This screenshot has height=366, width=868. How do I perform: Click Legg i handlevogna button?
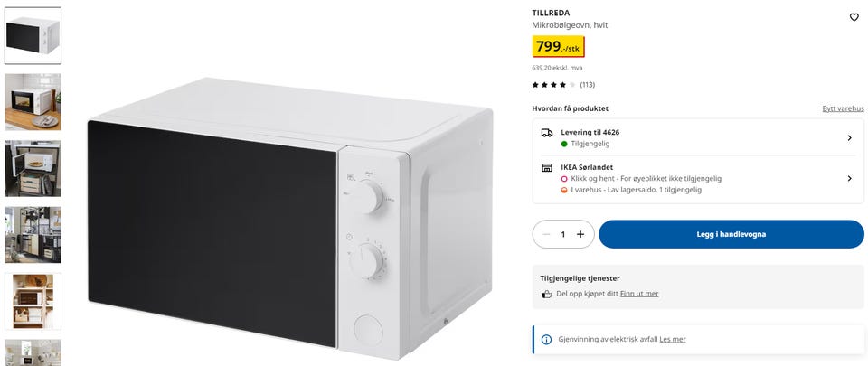(731, 234)
